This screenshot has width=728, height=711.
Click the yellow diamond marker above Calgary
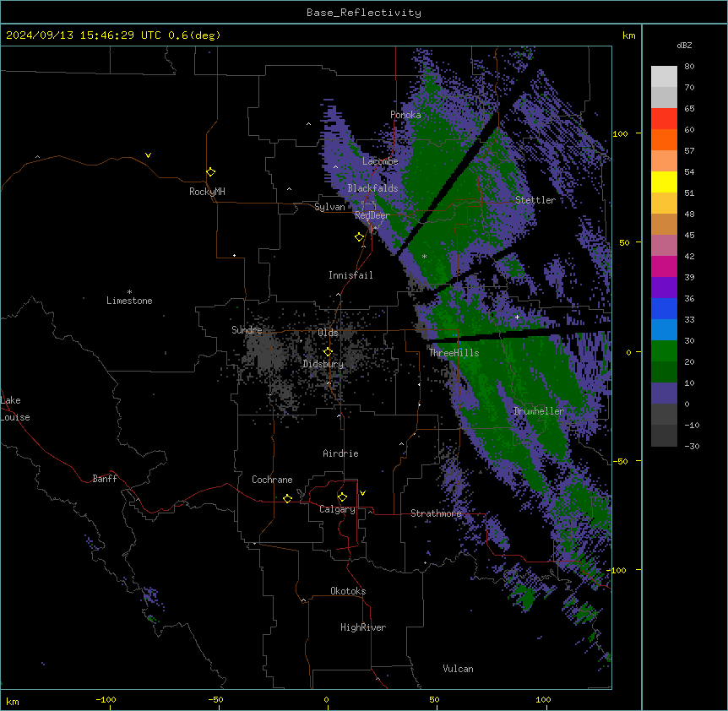[x=342, y=497]
